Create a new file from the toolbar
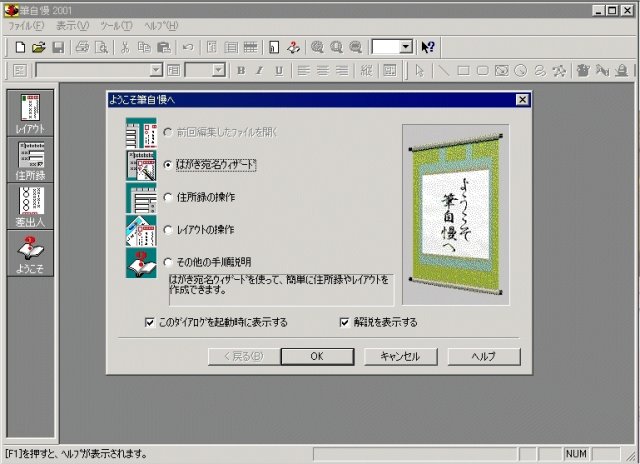This screenshot has width=640, height=464. tap(20, 47)
